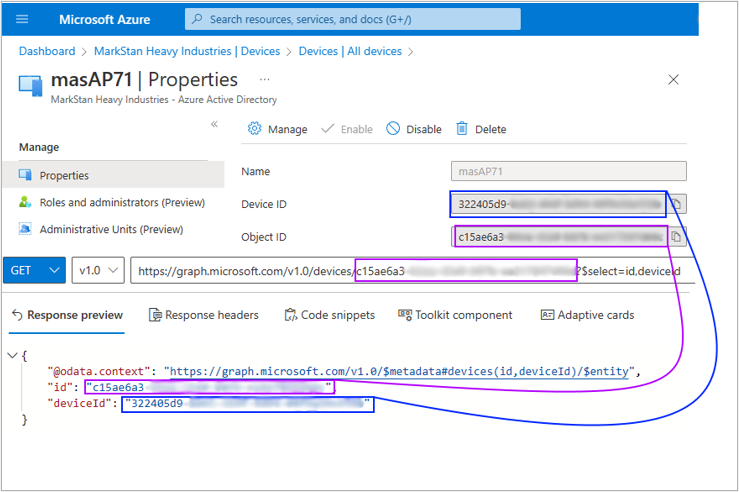Click the Disable circle-slash icon
Screen dimensions: 739x492
(393, 128)
